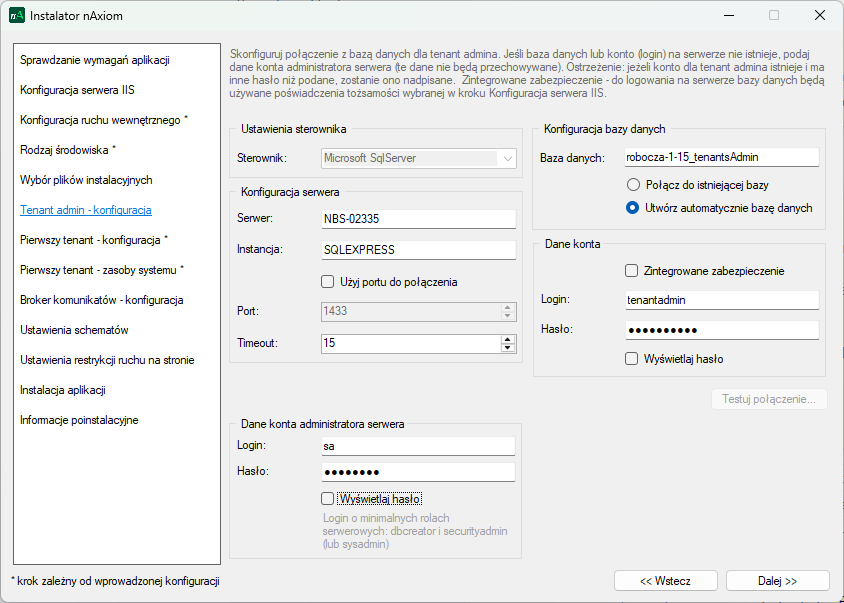Click the Instancja field containing SQLEXPRESS

417,250
